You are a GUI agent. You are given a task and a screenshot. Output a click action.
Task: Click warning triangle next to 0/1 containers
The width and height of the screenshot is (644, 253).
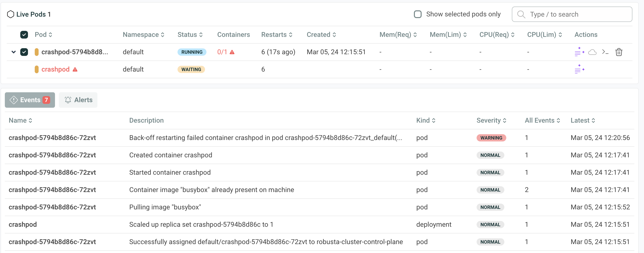(x=232, y=52)
